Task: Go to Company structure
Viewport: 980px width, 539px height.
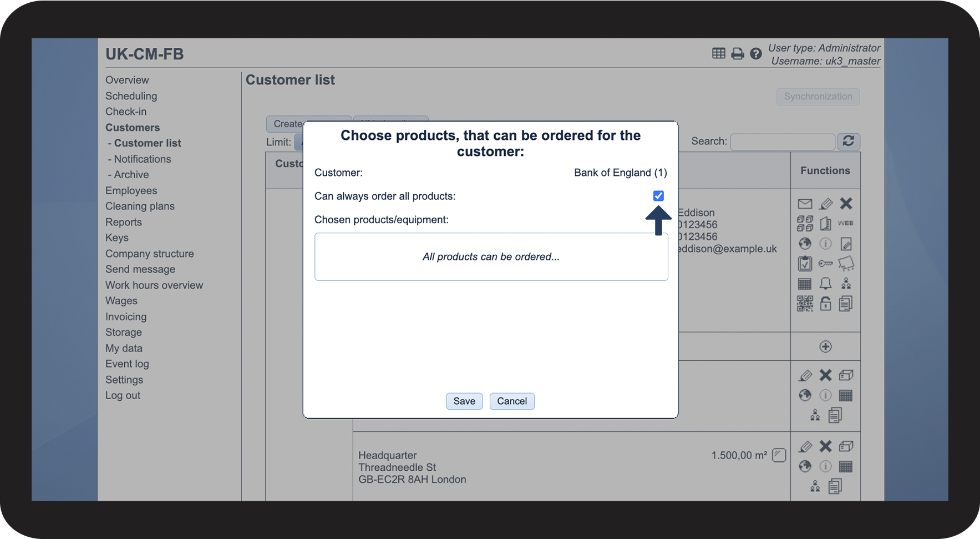Action: pos(150,254)
